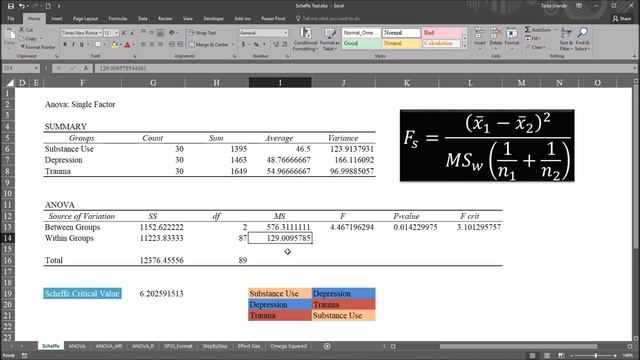Apply percent style formatting

coord(256,44)
